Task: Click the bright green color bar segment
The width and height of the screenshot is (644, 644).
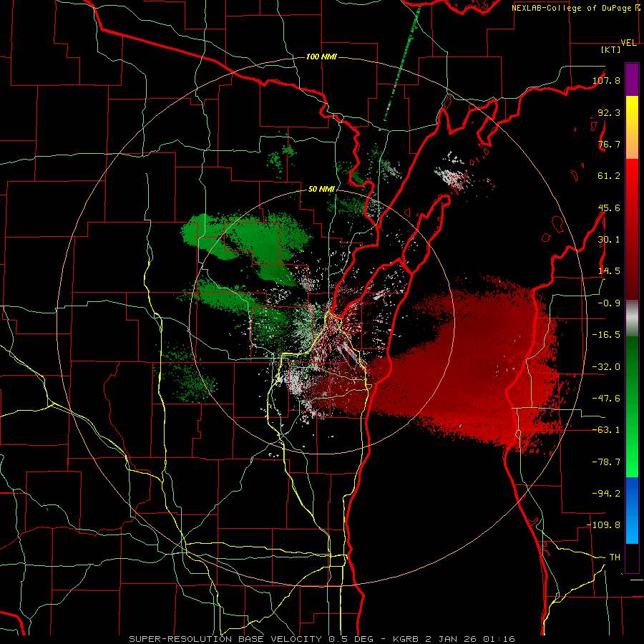Action: tap(632, 460)
